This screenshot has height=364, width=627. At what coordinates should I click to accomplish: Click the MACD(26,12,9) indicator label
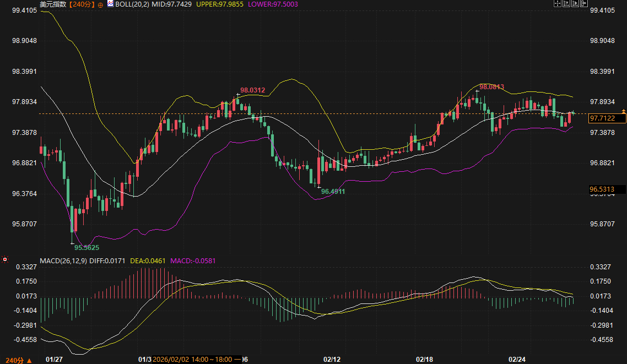64,260
